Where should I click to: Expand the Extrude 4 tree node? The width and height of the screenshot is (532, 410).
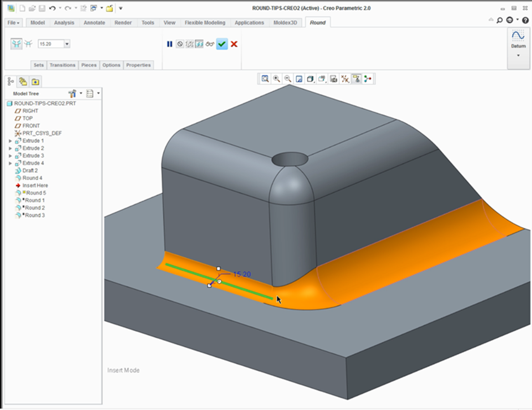[10, 163]
